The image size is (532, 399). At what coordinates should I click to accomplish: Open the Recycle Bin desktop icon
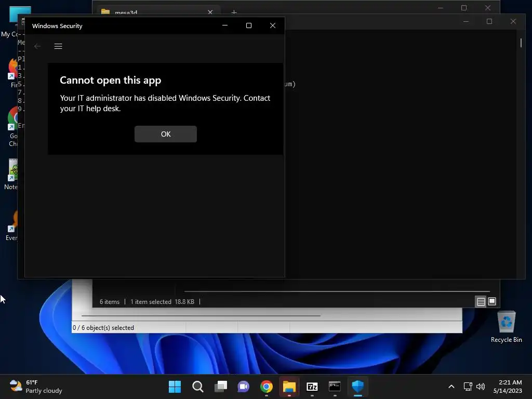506,327
